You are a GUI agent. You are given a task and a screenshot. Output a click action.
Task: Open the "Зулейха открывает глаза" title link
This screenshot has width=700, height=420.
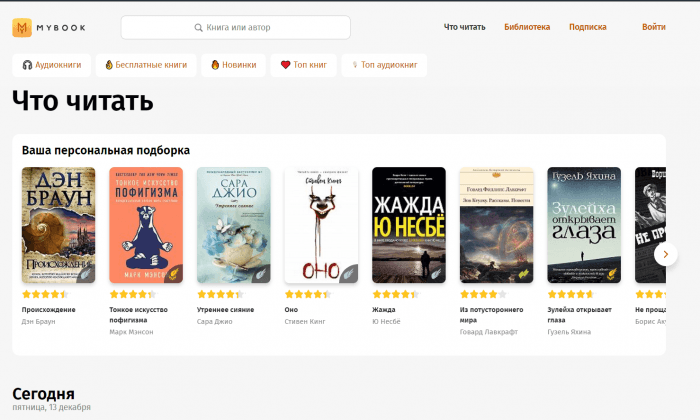[x=579, y=315]
